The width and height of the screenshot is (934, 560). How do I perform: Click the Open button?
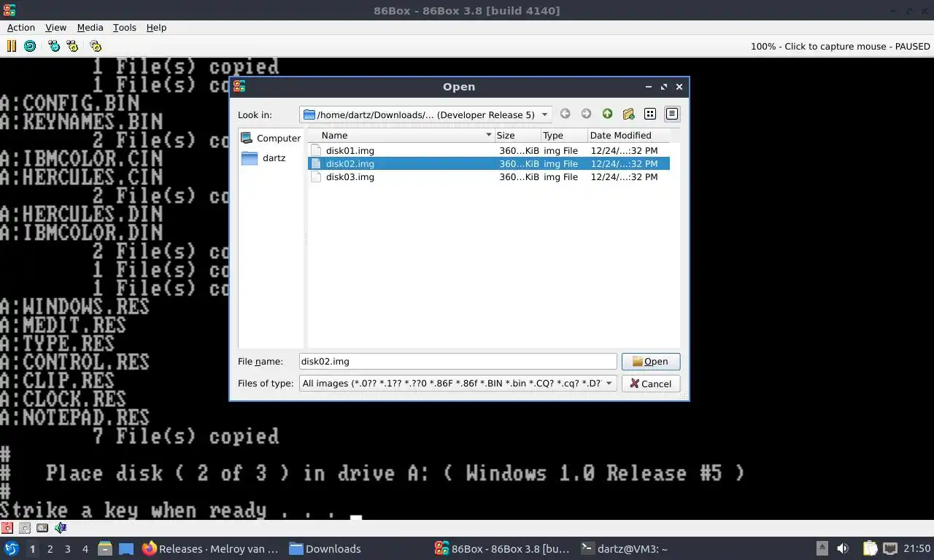click(x=651, y=362)
